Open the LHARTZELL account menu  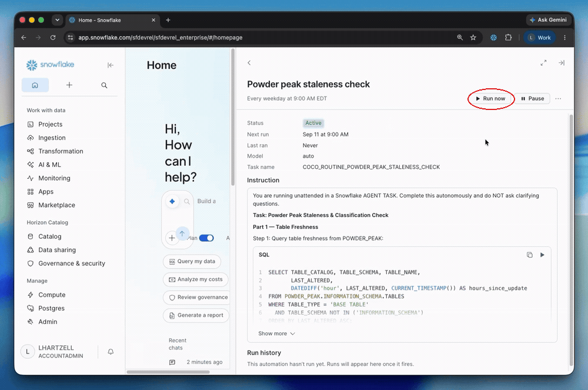[x=52, y=352]
